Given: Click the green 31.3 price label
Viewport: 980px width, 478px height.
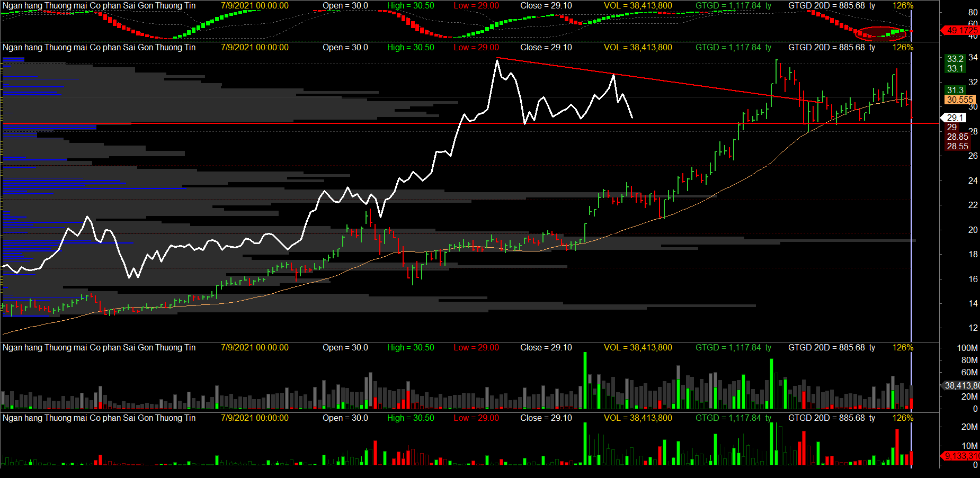Looking at the screenshot, I should point(955,90).
